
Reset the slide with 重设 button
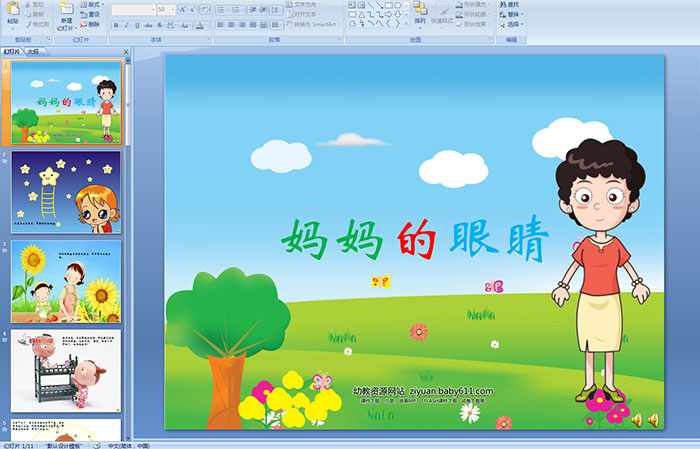90,14
